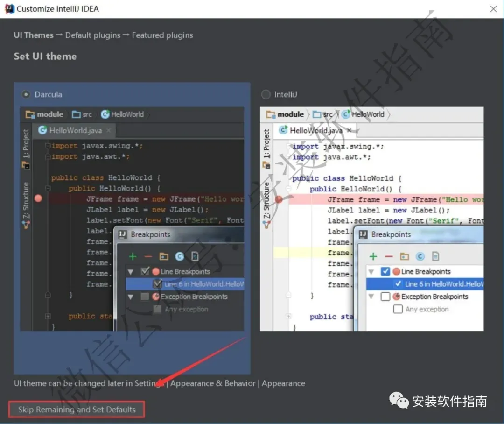
Task: Open Z: Structure side tab in IntelliJ preview
Action: (266, 205)
